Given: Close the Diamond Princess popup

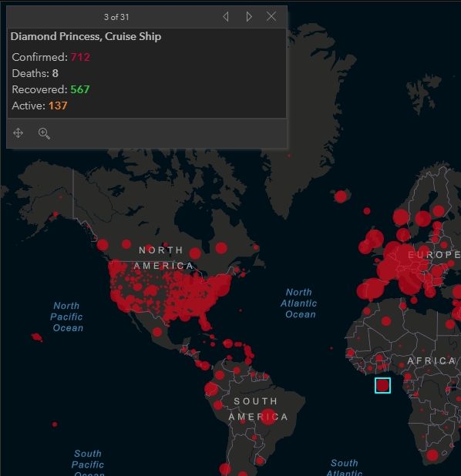Looking at the screenshot, I should click(271, 16).
